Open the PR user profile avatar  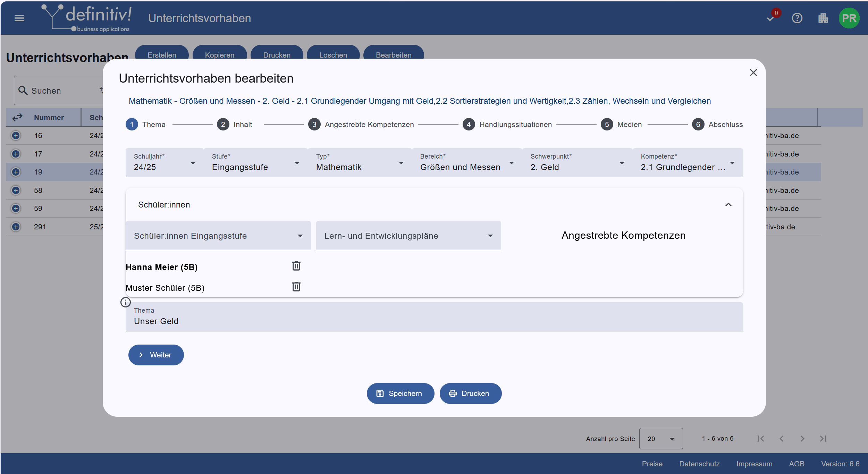(x=849, y=18)
